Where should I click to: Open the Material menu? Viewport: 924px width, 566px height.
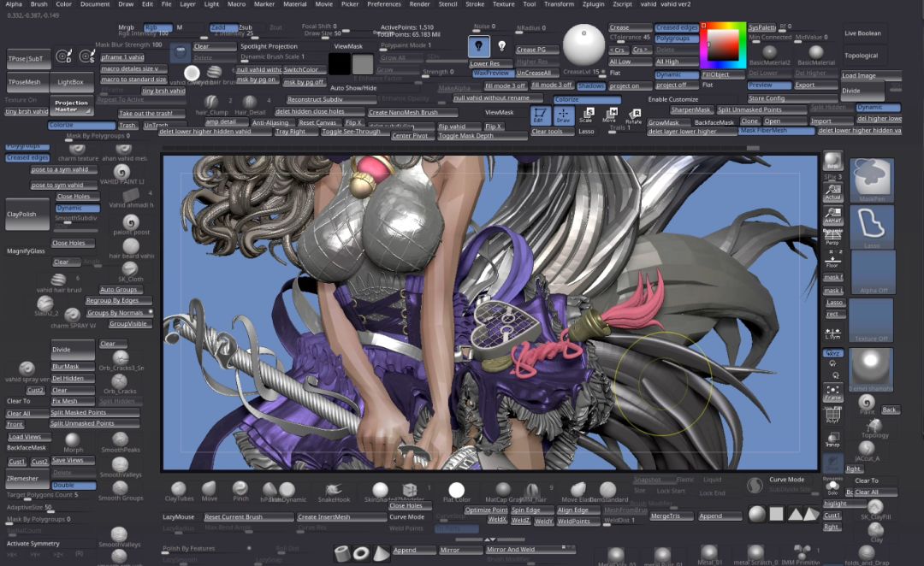point(294,4)
